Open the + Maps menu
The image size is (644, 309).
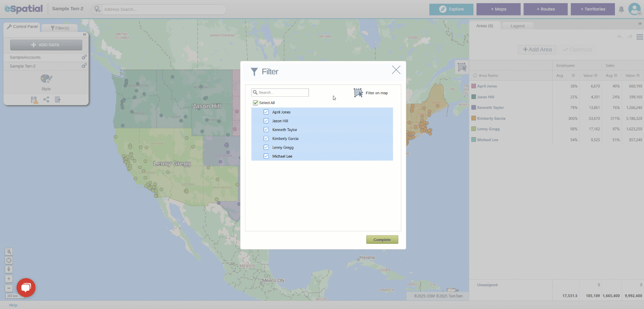point(498,9)
